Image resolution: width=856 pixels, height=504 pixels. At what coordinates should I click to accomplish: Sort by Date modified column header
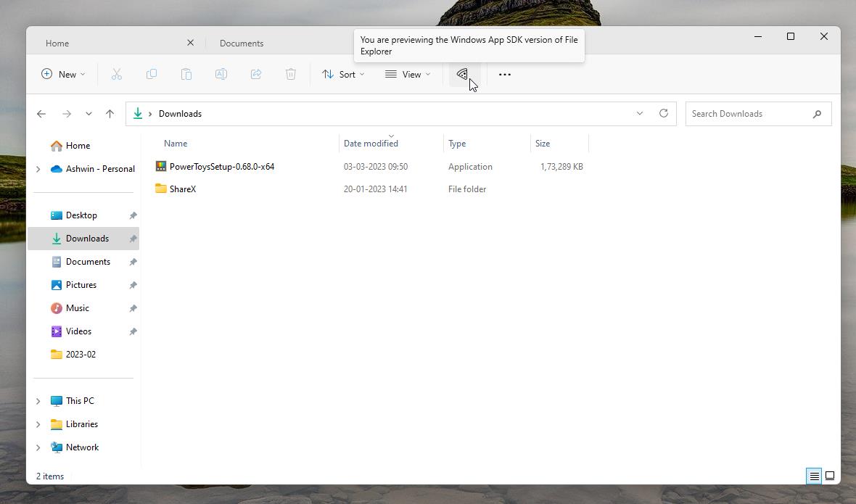pos(371,144)
